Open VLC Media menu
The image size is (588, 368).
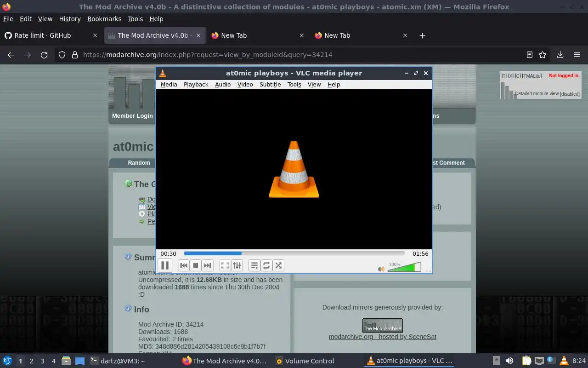point(169,84)
